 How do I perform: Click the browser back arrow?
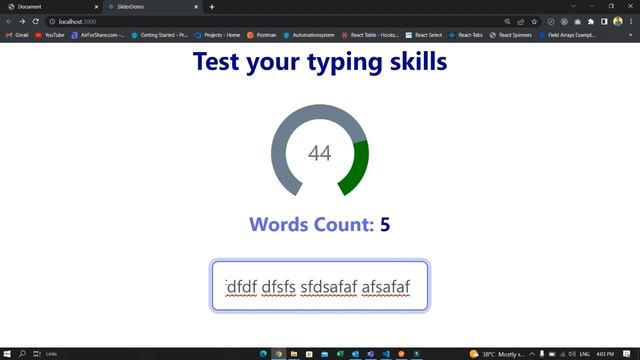9,21
